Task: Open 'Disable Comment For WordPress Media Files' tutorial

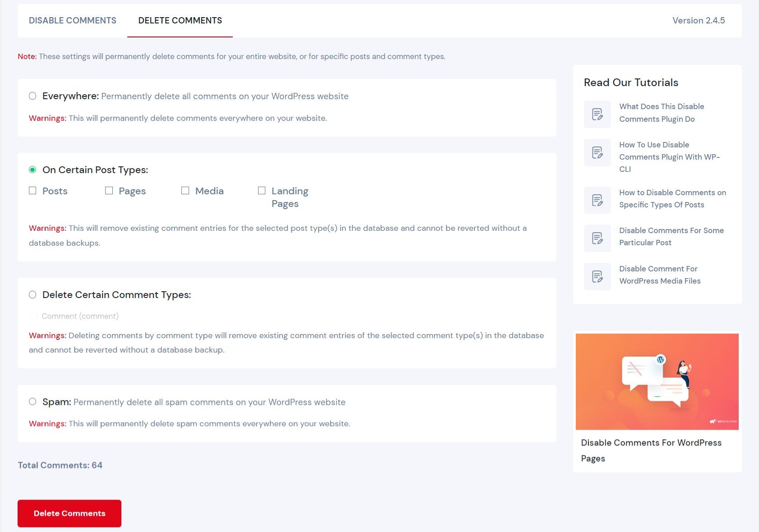Action: pos(660,275)
